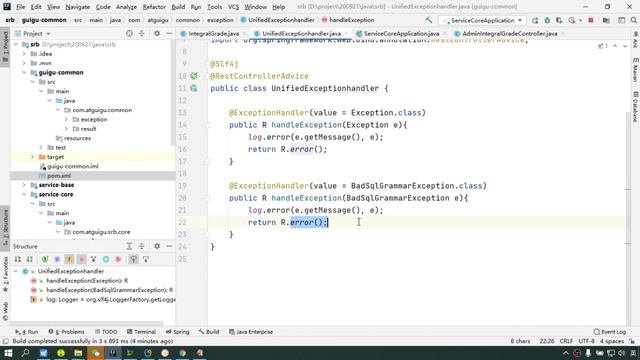This screenshot has height=360, width=640.
Task: Open the Spring tool window
Action: click(178, 332)
